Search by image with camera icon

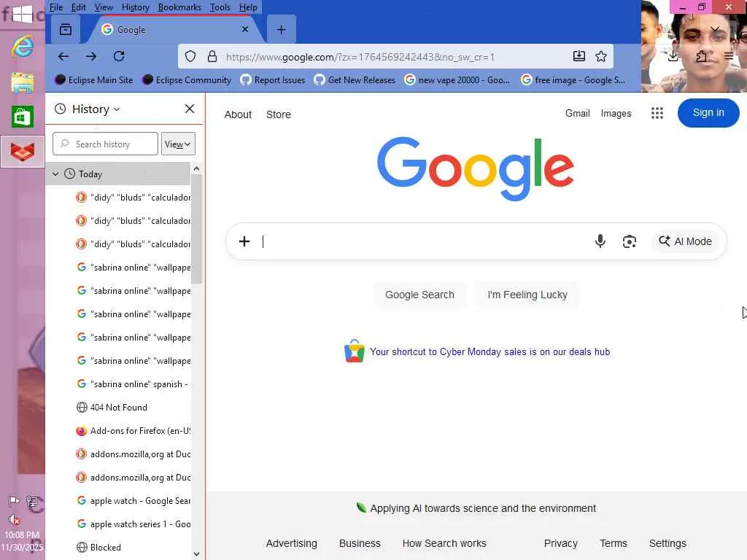pyautogui.click(x=630, y=241)
